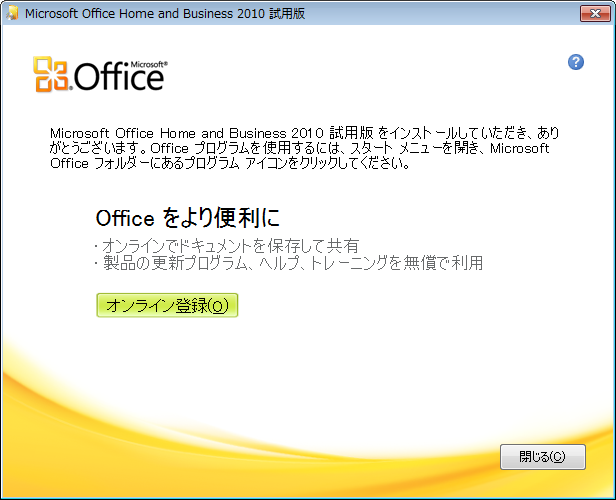Open the blue help question mark icon

click(576, 62)
